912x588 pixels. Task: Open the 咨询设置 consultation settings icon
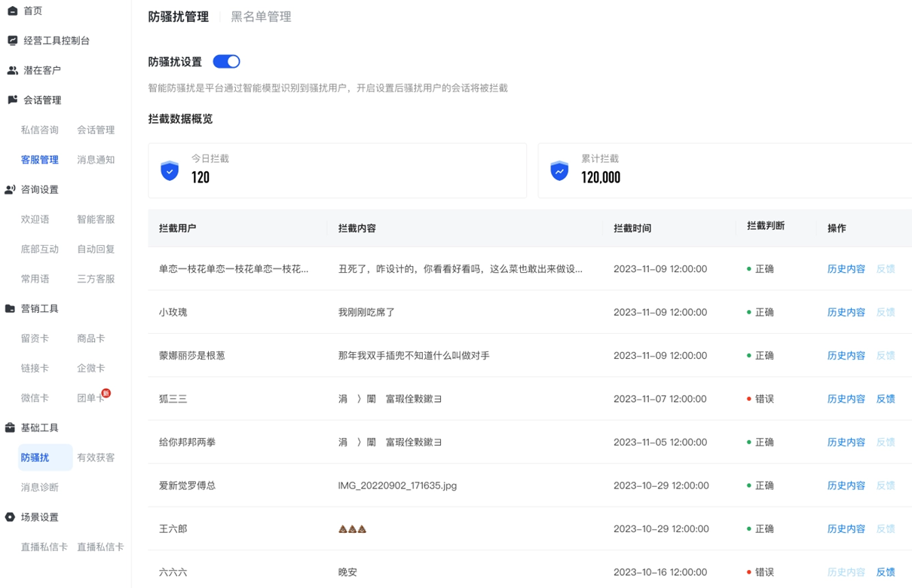(x=11, y=189)
